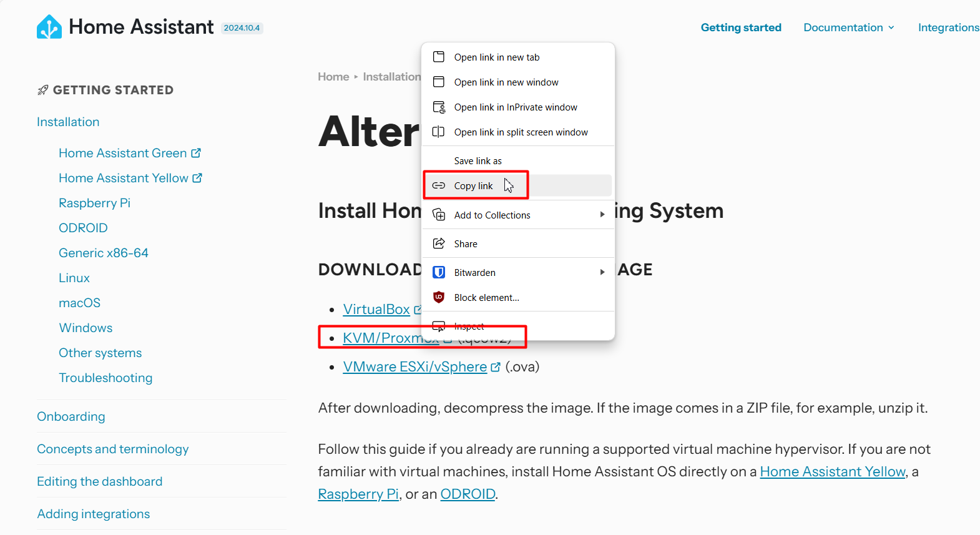Click external link icon beside Home Assistant Green
This screenshot has height=535, width=980.
(196, 153)
